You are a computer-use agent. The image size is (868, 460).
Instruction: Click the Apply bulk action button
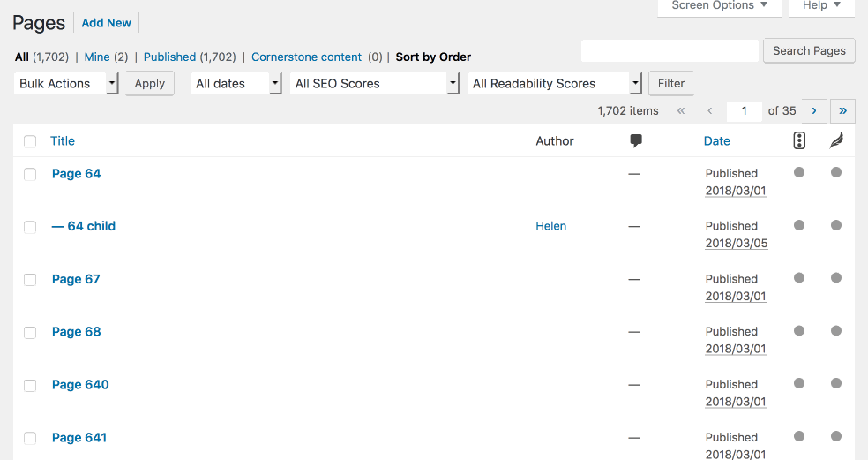click(149, 84)
